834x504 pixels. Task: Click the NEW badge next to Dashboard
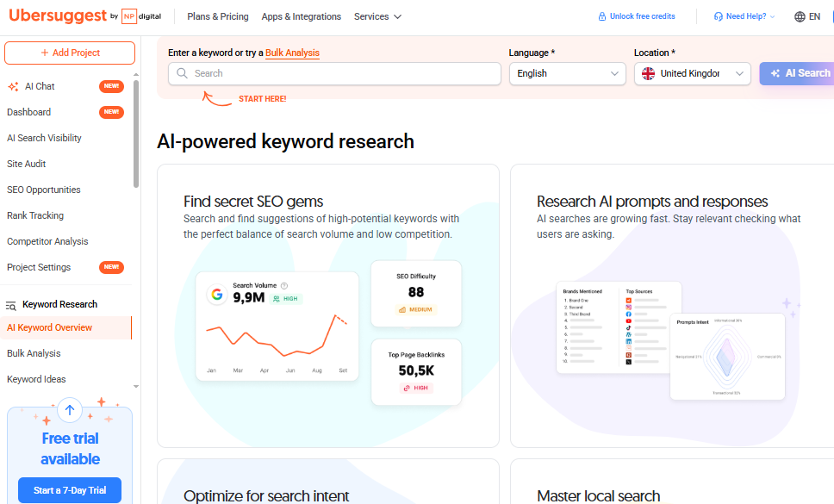(111, 112)
